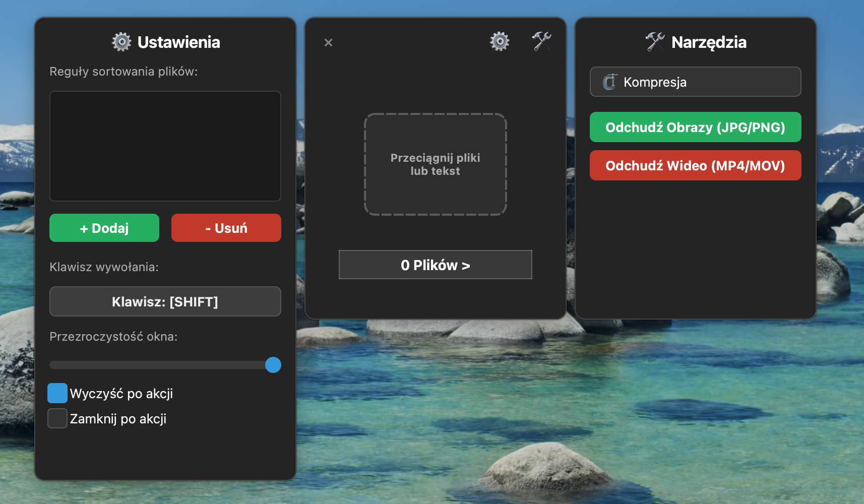Enable the Zamknij po akcji checkbox
Screen dimensions: 864x504
tap(57, 418)
